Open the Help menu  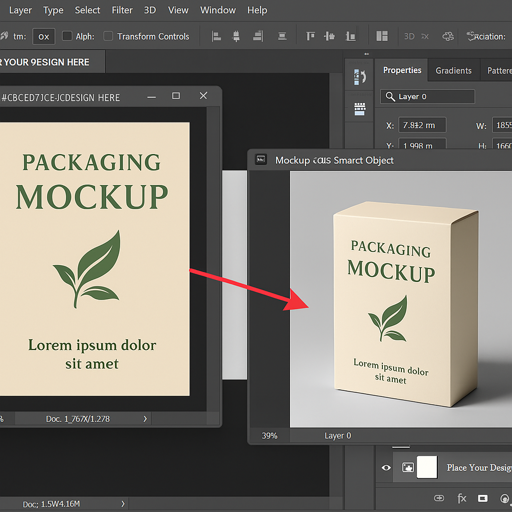click(257, 10)
